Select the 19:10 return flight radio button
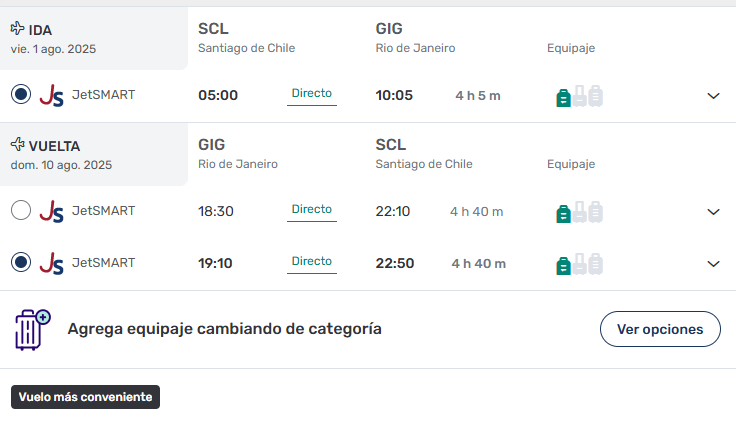 click(21, 262)
